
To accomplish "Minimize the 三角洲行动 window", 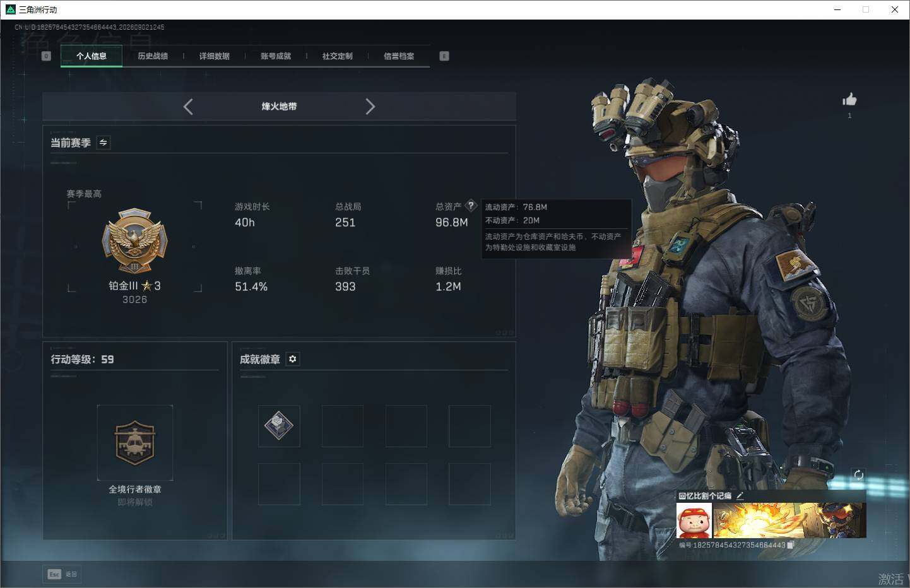I will 838,9.
